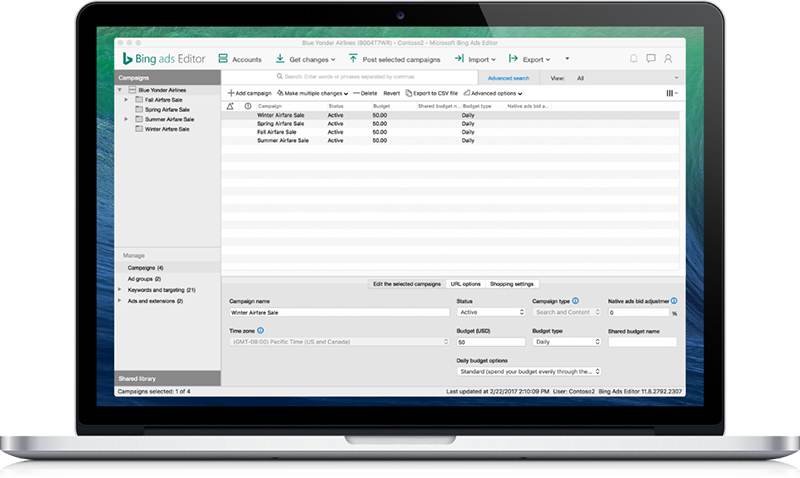Open the Campaign type dropdown
Image resolution: width=800 pixels, height=478 pixels.
(x=566, y=312)
